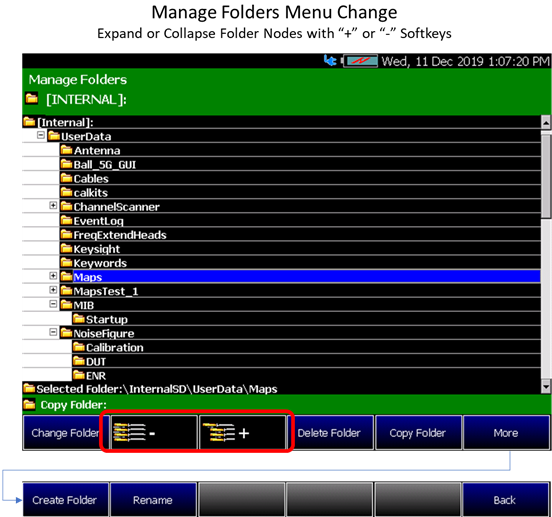Select the Keysight folder name
The height and width of the screenshot is (517, 552).
pos(97,249)
